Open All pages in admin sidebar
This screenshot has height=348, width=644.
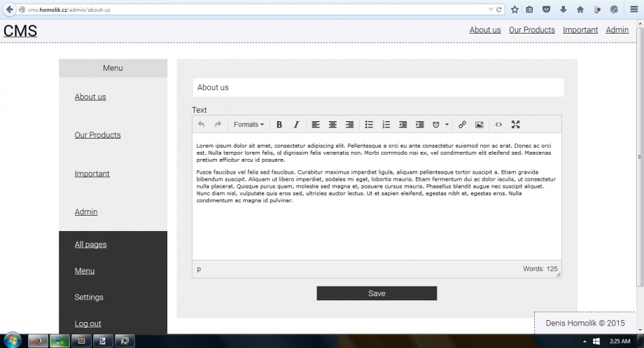(x=90, y=244)
